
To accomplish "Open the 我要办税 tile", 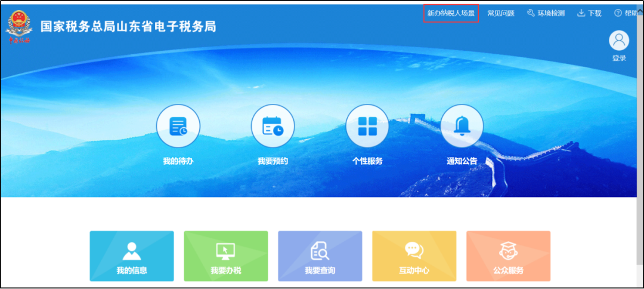I will [226, 256].
